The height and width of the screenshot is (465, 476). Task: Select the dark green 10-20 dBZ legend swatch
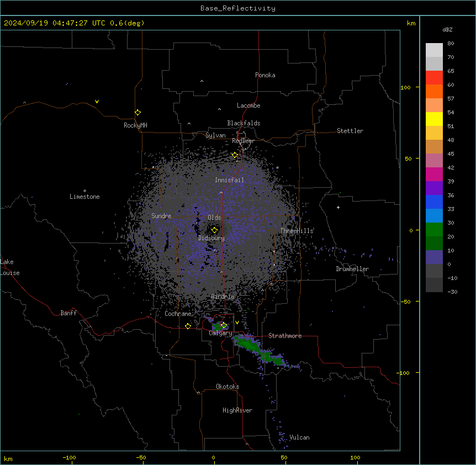pyautogui.click(x=434, y=243)
